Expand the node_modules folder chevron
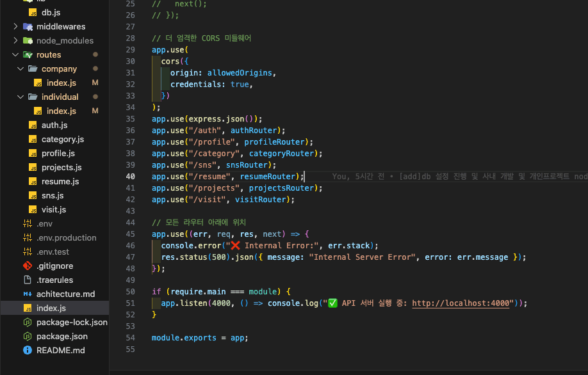Screen dimensions: 588x375 [15, 40]
